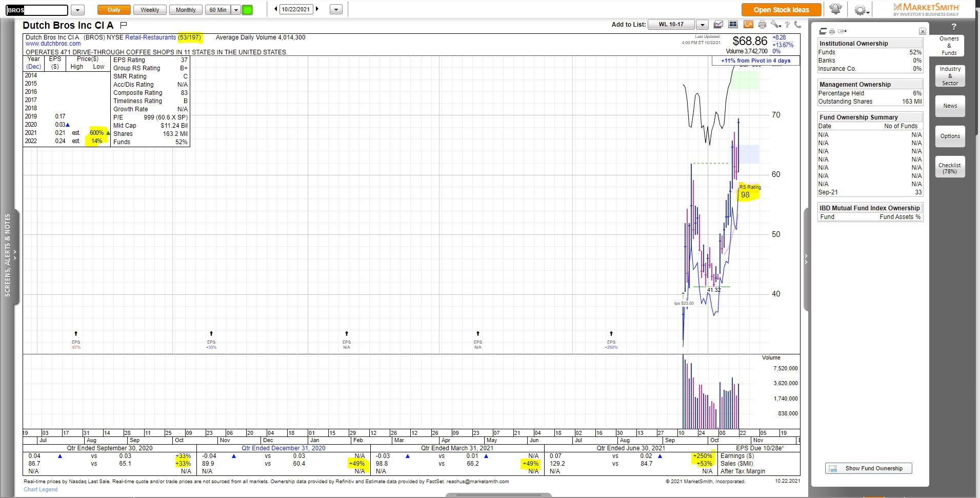Click the Fund Ownership Summary header

click(x=870, y=117)
